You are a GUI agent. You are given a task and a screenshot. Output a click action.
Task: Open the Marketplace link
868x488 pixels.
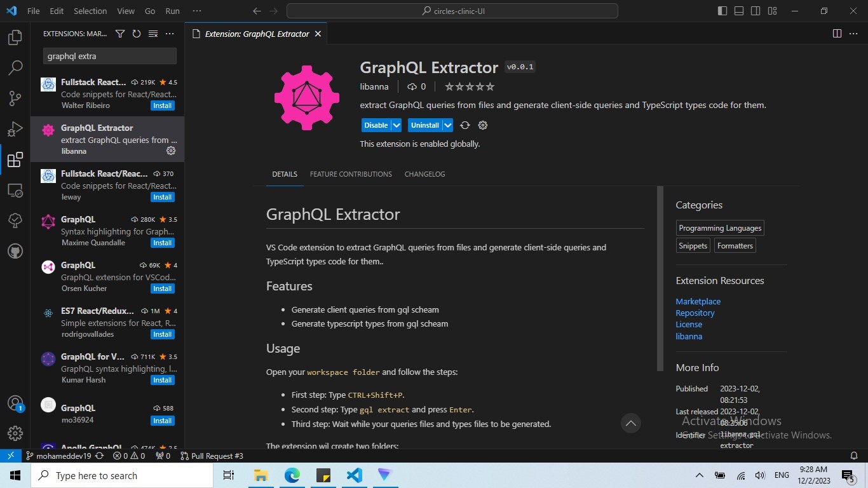coord(698,301)
